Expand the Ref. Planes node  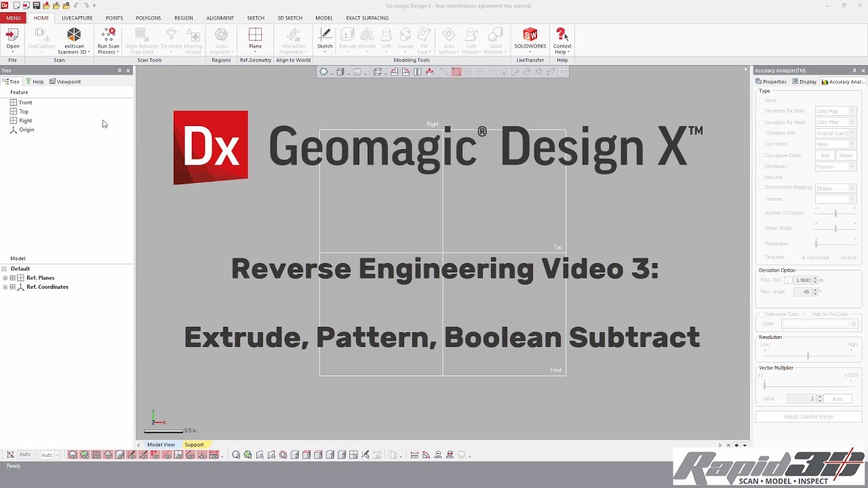(x=5, y=278)
